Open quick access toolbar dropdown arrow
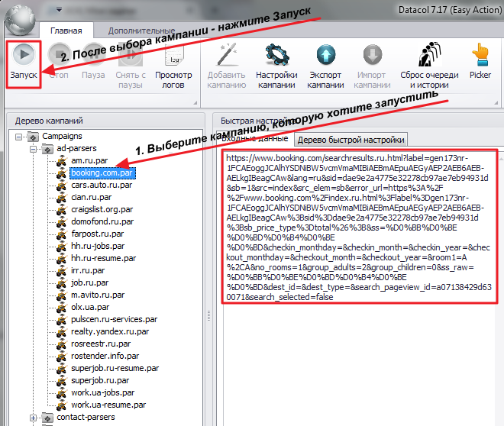The image size is (504, 426). (x=59, y=10)
